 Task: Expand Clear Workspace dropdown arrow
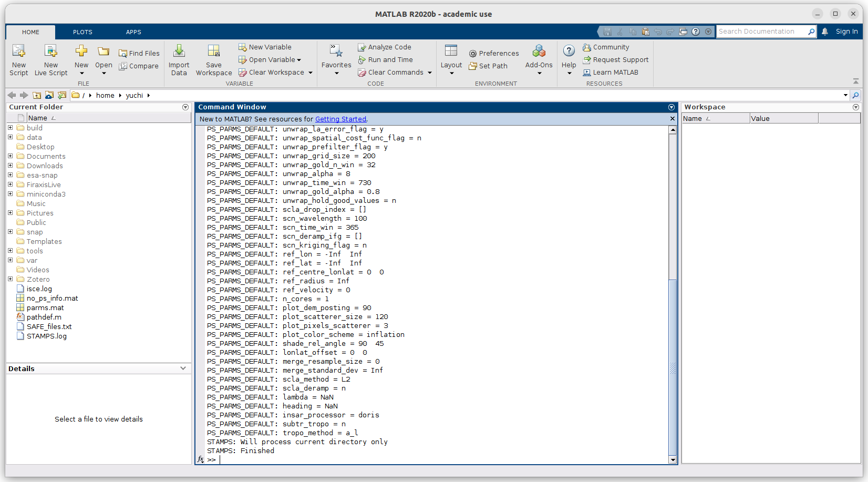pyautogui.click(x=311, y=73)
